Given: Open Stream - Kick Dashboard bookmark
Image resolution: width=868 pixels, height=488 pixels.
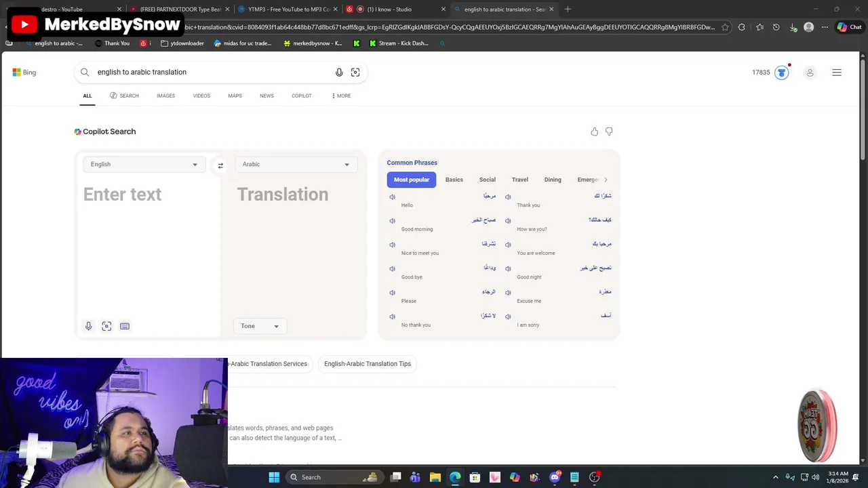Looking at the screenshot, I should coord(399,43).
